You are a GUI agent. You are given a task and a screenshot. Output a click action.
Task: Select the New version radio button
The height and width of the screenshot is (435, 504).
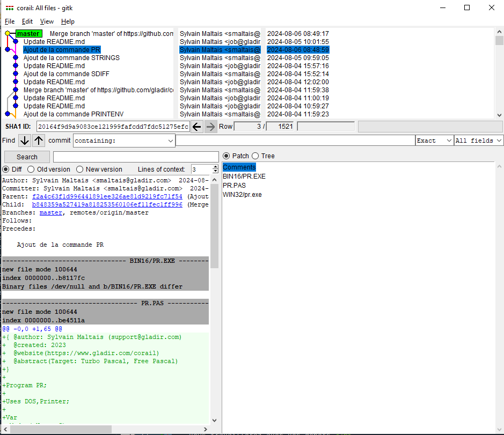click(80, 169)
